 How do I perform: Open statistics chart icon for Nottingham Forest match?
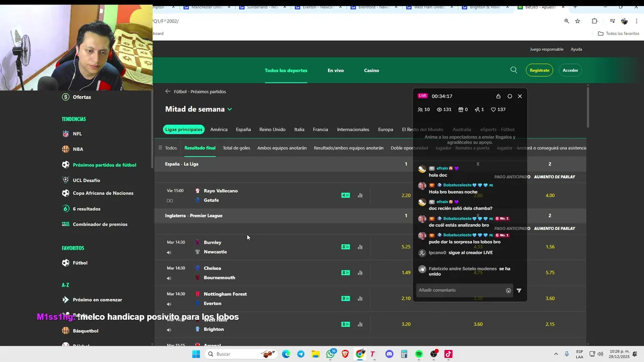[x=360, y=298]
